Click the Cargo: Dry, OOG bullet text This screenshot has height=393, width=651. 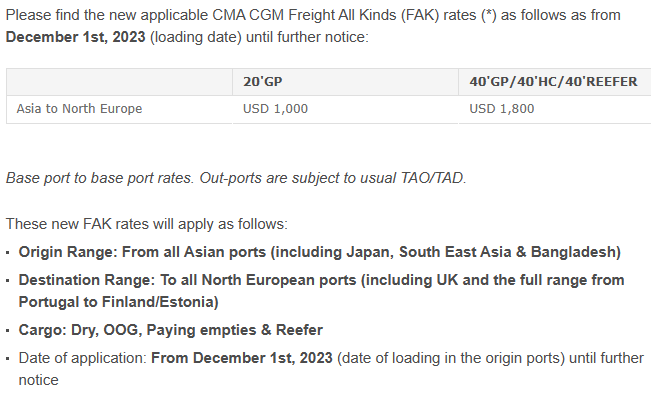click(171, 330)
